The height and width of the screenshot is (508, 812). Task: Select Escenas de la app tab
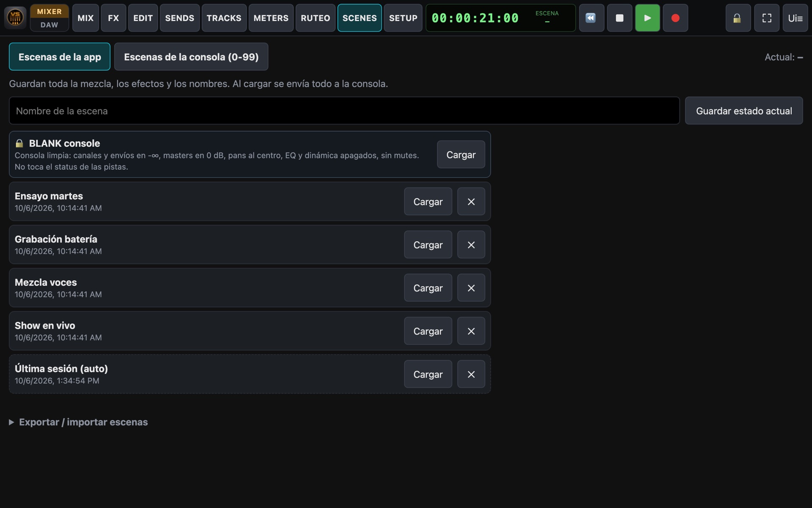click(60, 57)
